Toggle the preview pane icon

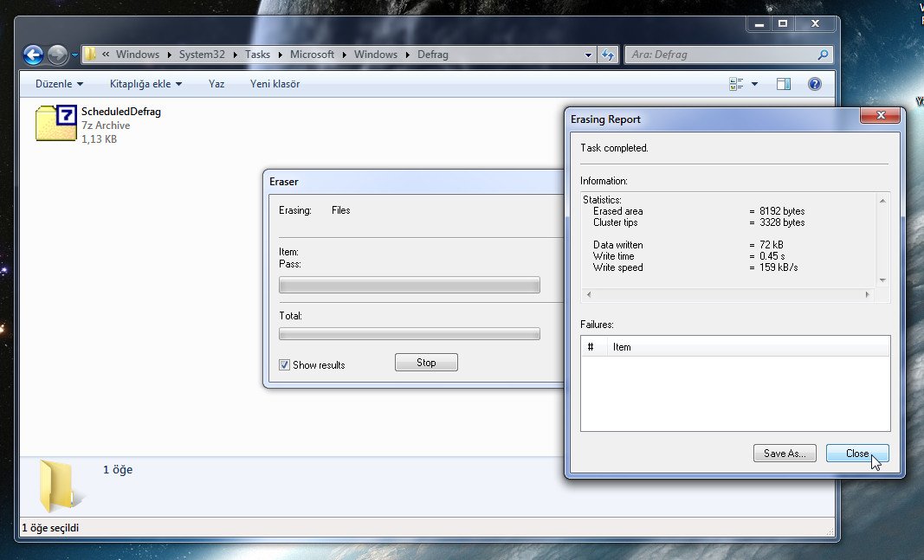click(783, 84)
